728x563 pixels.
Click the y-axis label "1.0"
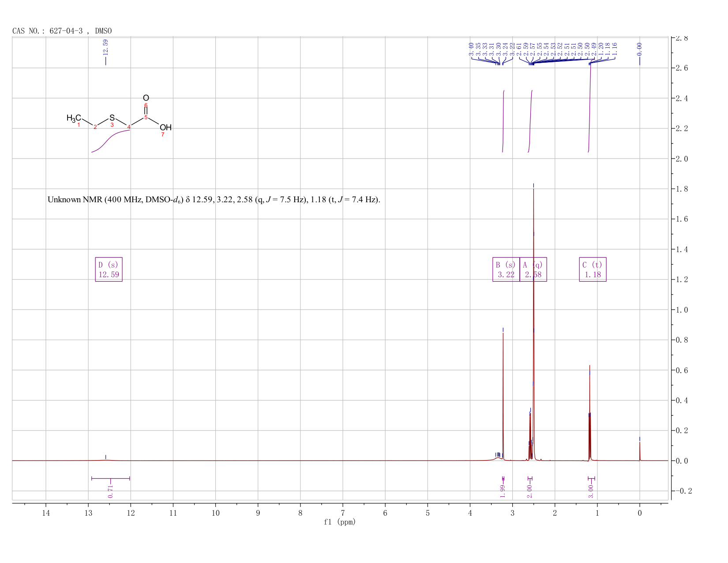[681, 310]
